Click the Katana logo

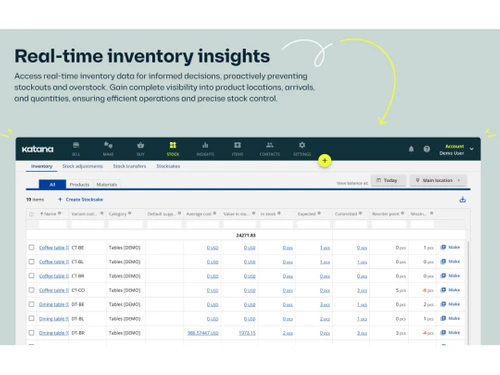point(38,149)
